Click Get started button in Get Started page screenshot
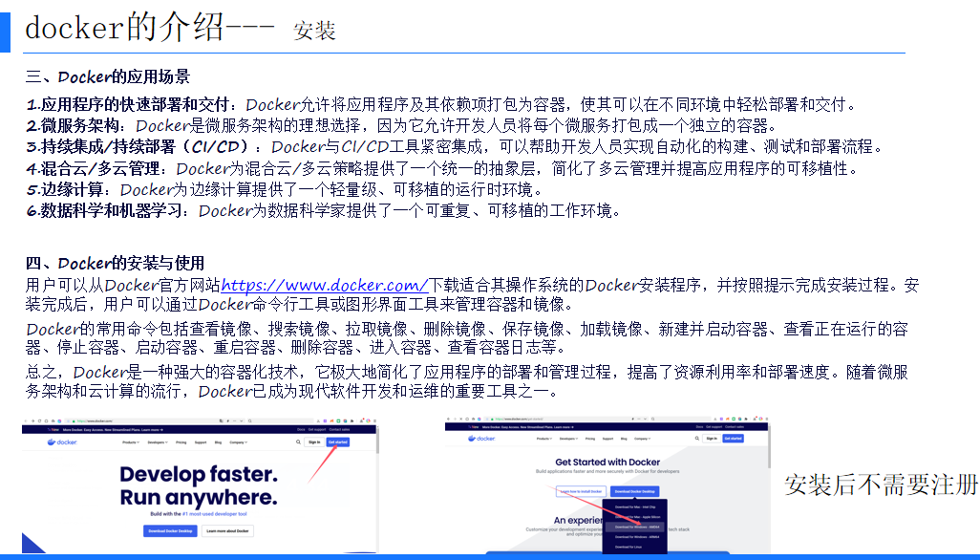 click(x=734, y=439)
